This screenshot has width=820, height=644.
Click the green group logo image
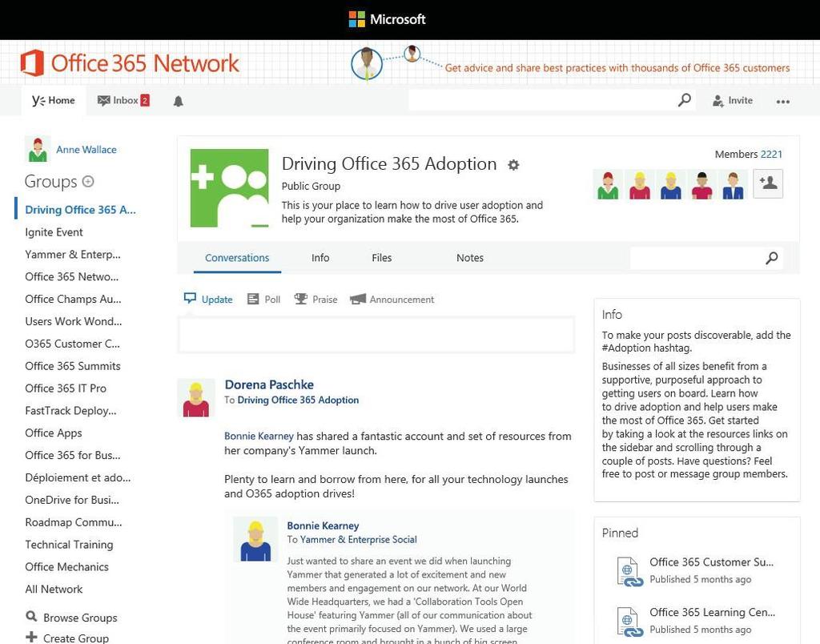pyautogui.click(x=230, y=188)
